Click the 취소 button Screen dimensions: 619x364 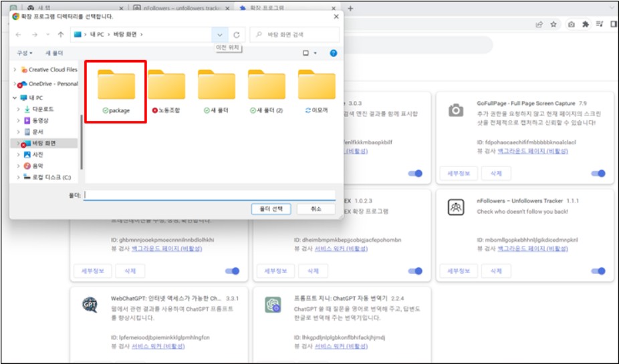pos(316,208)
